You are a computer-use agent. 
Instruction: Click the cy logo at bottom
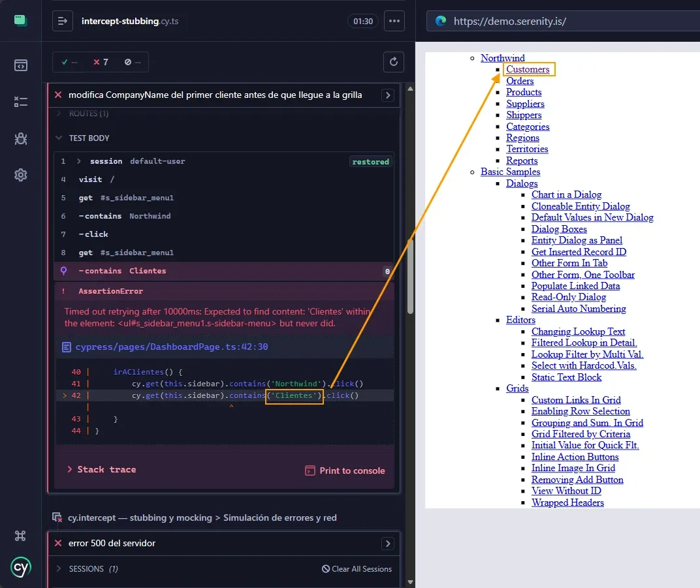point(20,568)
